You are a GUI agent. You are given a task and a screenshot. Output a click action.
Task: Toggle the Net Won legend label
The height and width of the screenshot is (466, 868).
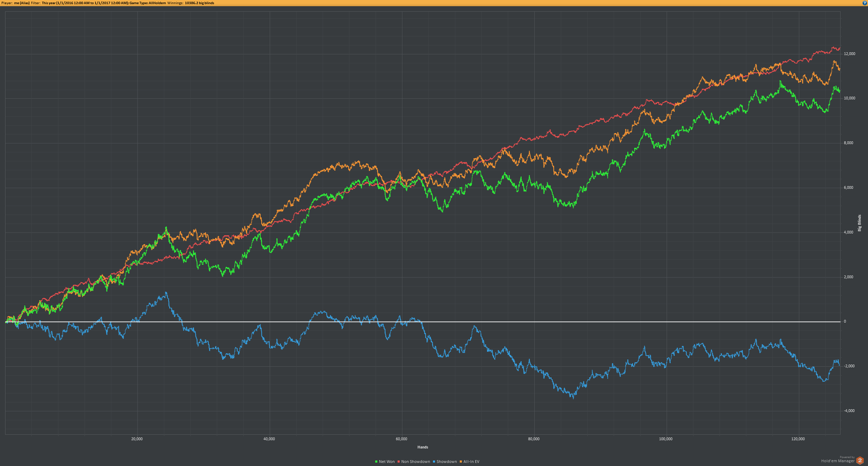point(387,462)
